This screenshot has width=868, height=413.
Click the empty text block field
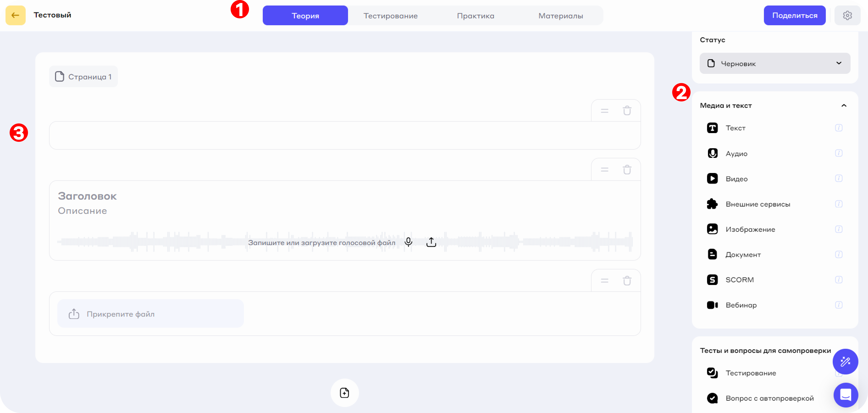[x=344, y=136]
